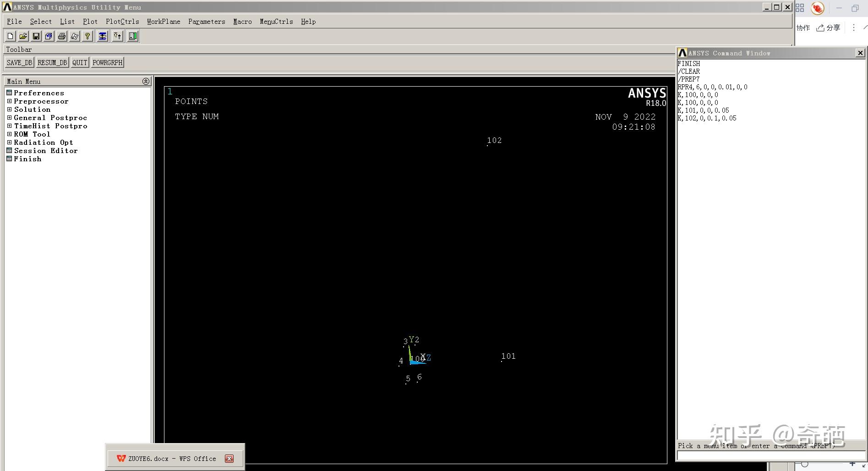Viewport: 868px width, 471px height.
Task: Click the K,102,0,0.1,0.05 command line
Action: pyautogui.click(x=707, y=118)
